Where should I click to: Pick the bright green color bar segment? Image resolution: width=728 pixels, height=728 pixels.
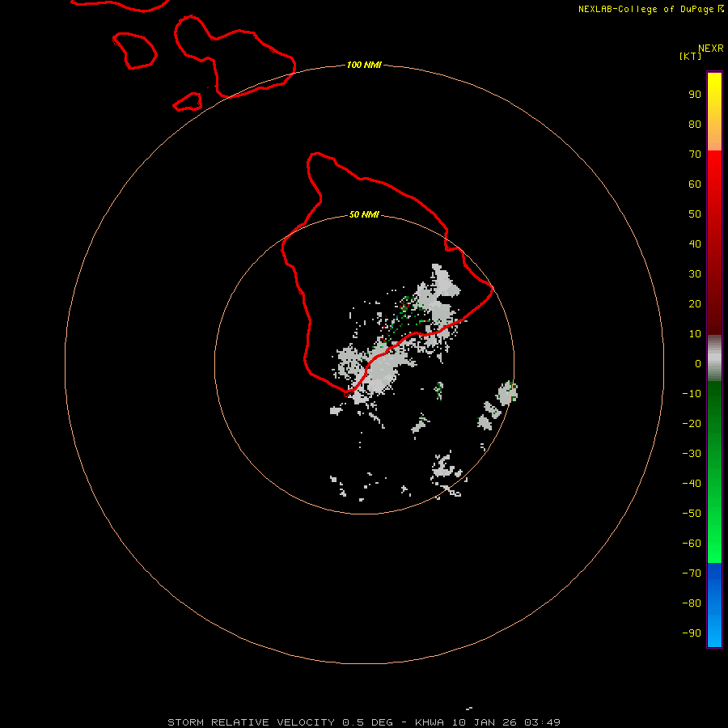click(714, 472)
